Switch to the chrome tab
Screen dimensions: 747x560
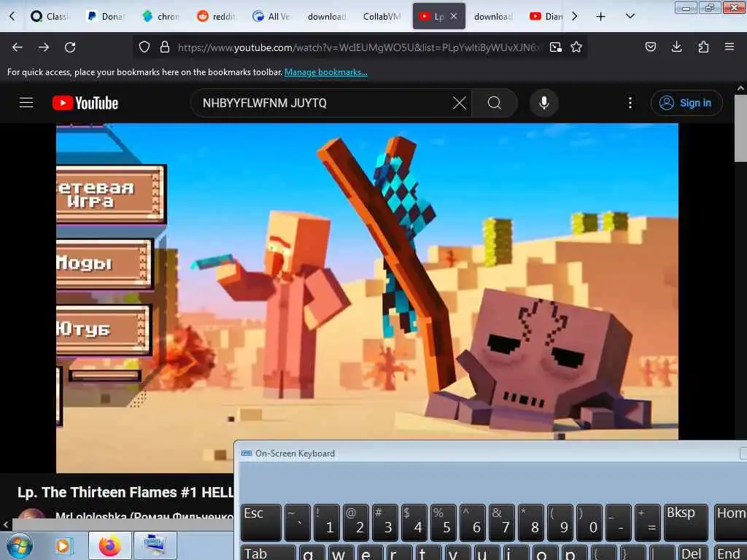pyautogui.click(x=161, y=16)
